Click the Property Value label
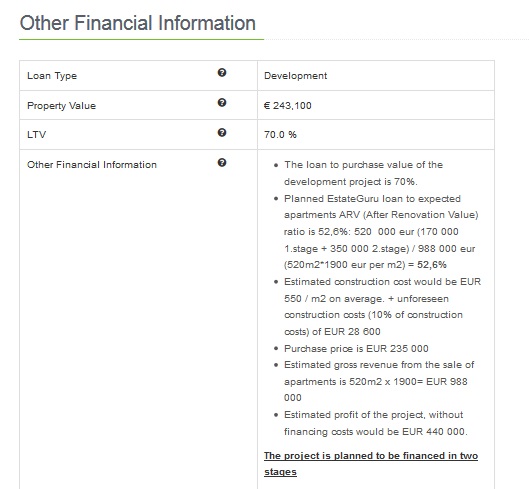 point(61,106)
